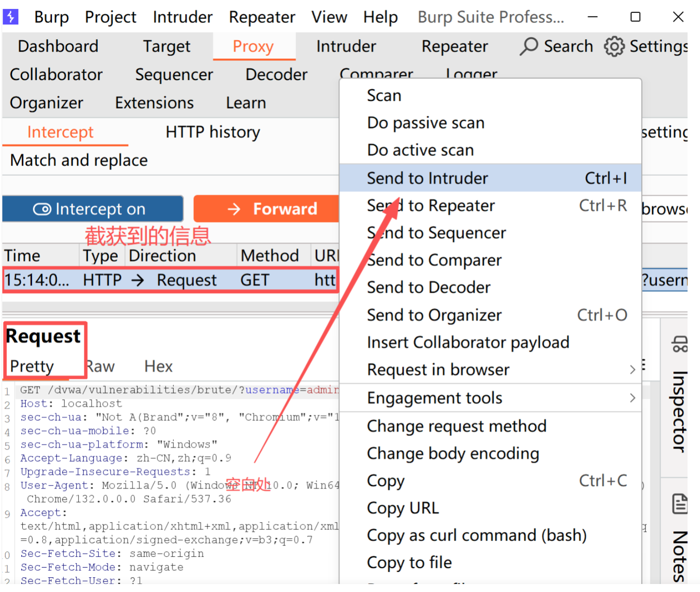Open the Notes side panel icon
The image size is (700, 592).
coord(680,504)
